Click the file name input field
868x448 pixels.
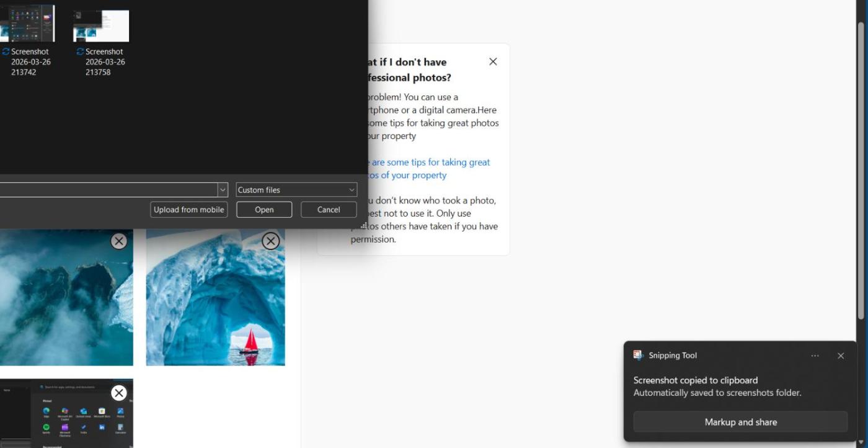tap(105, 190)
